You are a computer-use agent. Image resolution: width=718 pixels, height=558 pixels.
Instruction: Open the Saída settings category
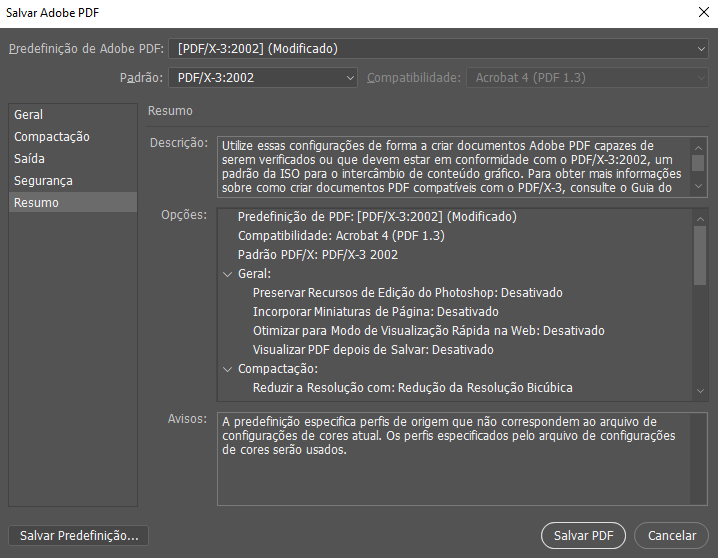pos(30,159)
